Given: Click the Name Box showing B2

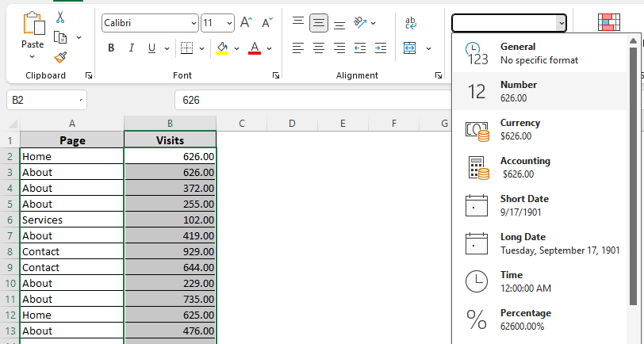Looking at the screenshot, I should pos(47,100).
